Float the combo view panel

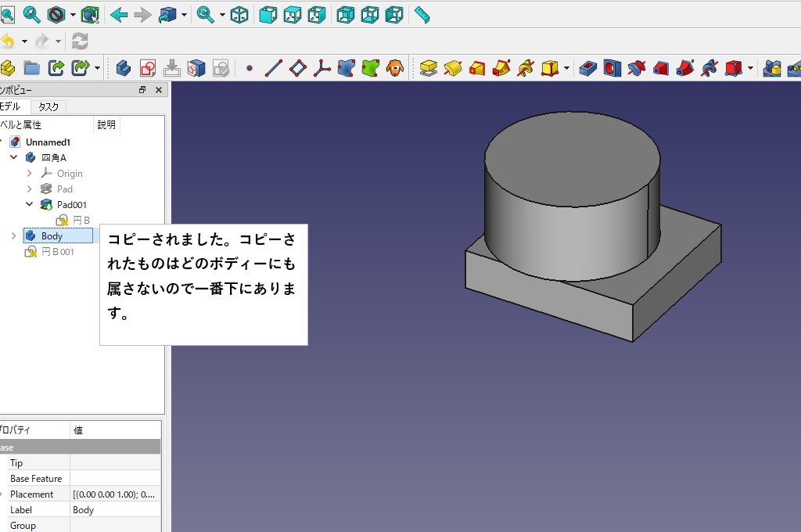click(142, 89)
